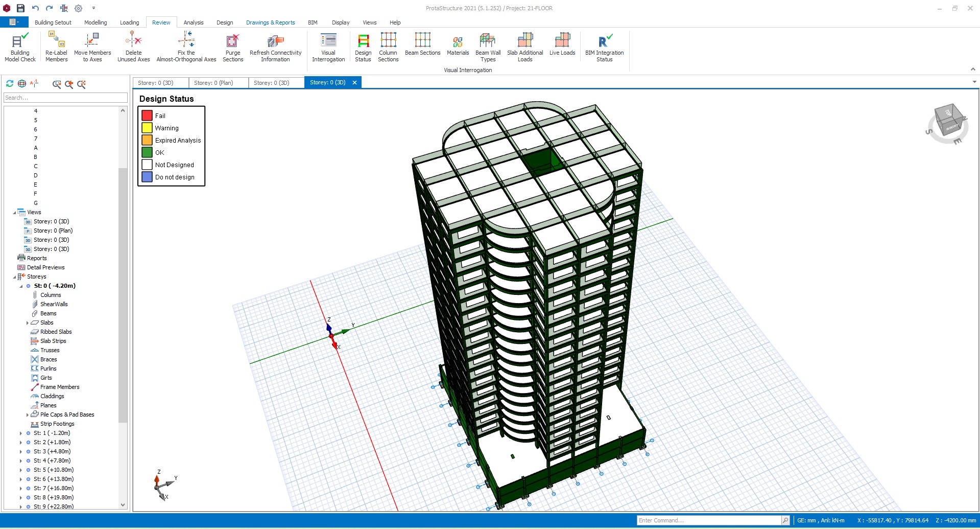Run the Building Model Check tool

coord(20,47)
